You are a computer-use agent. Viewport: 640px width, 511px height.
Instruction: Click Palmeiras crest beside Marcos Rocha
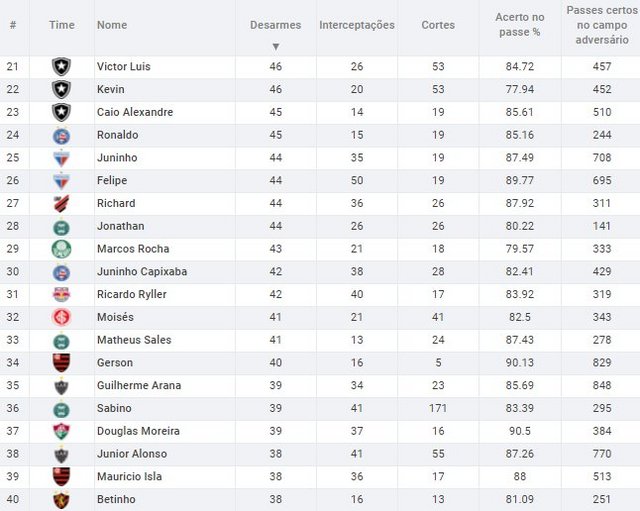(61, 249)
